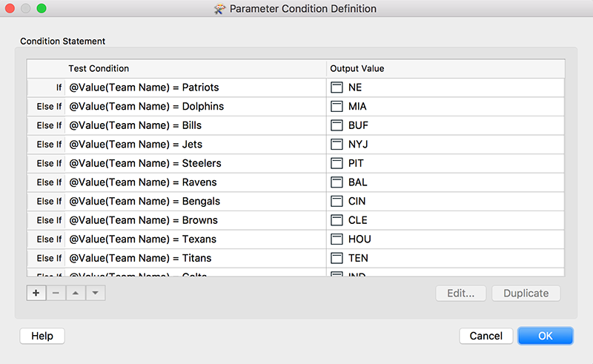Click the output value icon next to PIT

(337, 163)
